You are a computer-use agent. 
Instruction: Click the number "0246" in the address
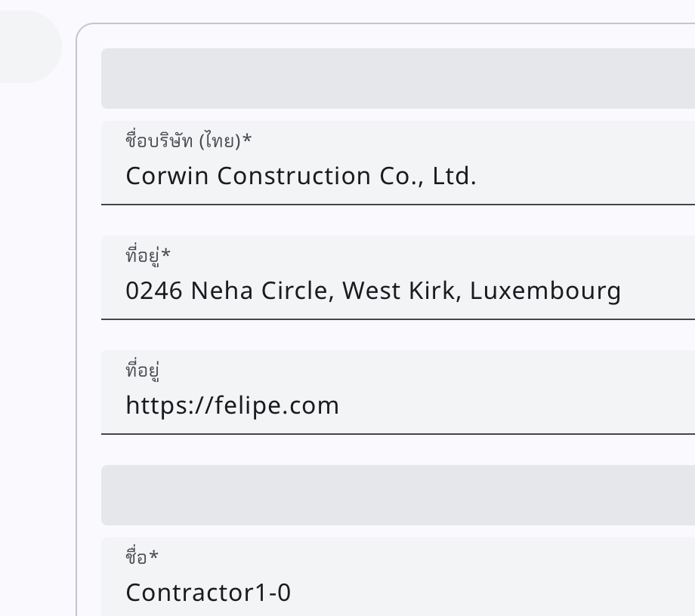pyautogui.click(x=154, y=291)
